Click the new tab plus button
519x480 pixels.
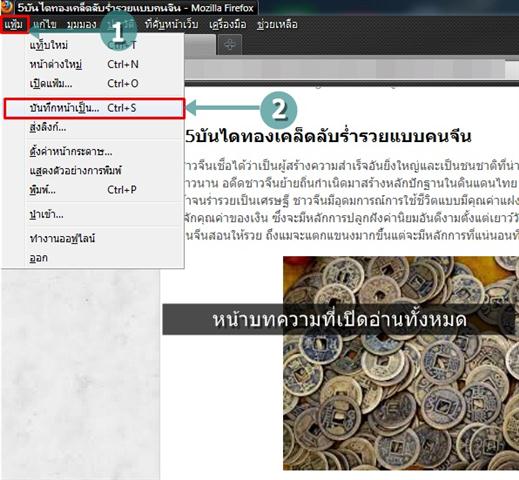click(229, 44)
